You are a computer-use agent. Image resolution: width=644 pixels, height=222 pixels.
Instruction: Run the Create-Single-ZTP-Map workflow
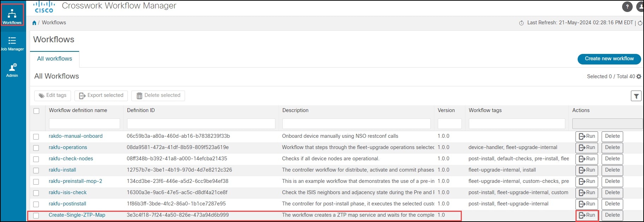coord(587,215)
